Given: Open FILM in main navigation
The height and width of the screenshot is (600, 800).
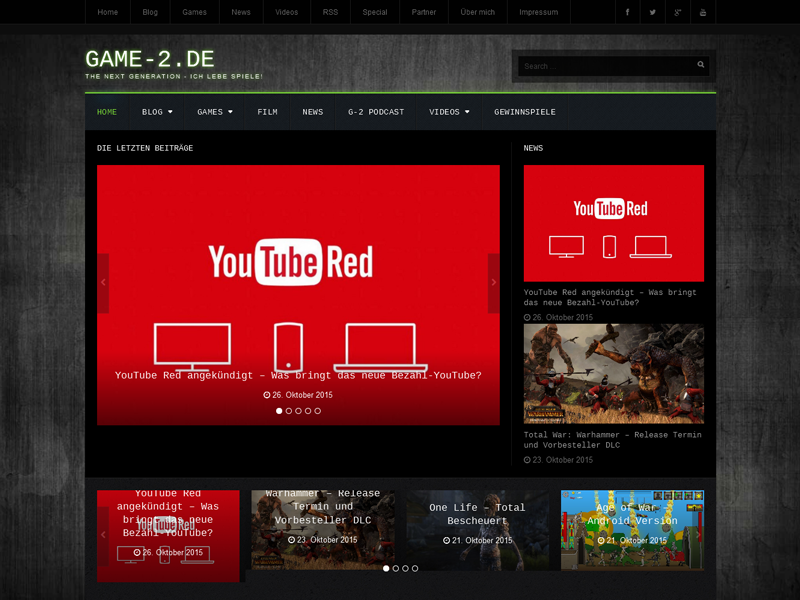Looking at the screenshot, I should pos(267,112).
